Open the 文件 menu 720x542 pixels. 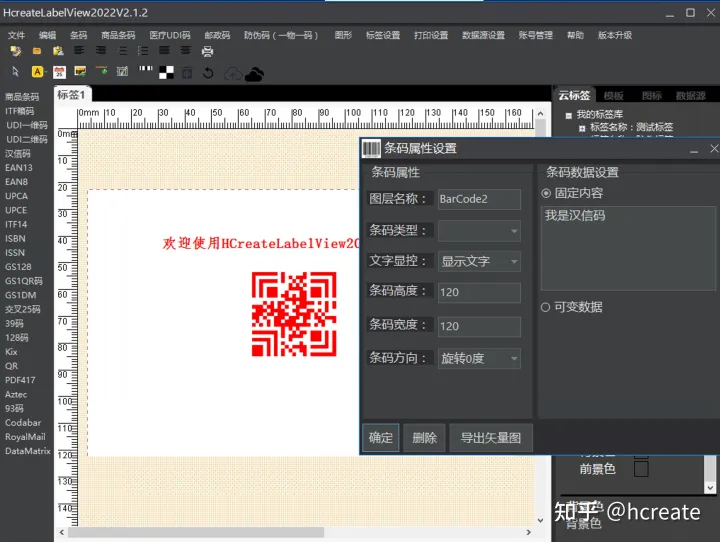point(16,35)
